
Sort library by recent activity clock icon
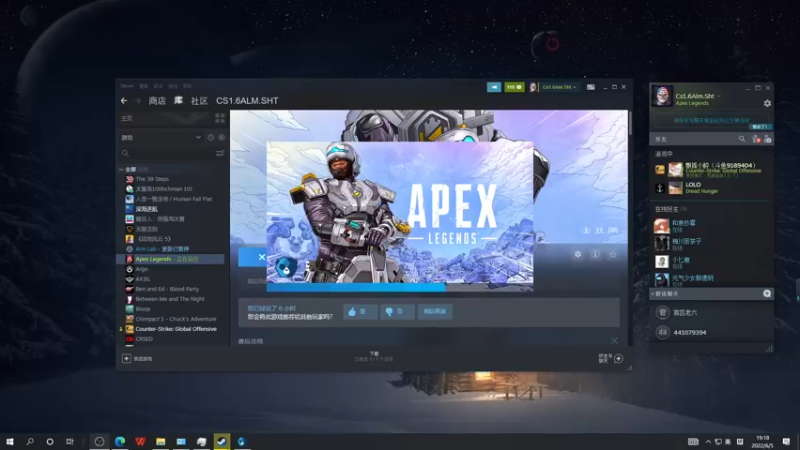(211, 137)
